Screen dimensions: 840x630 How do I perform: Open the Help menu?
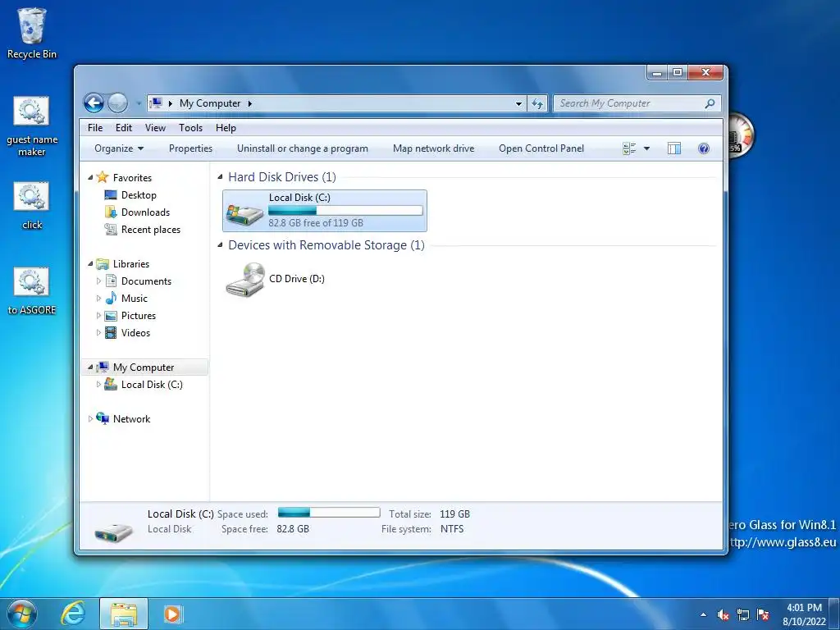[226, 127]
